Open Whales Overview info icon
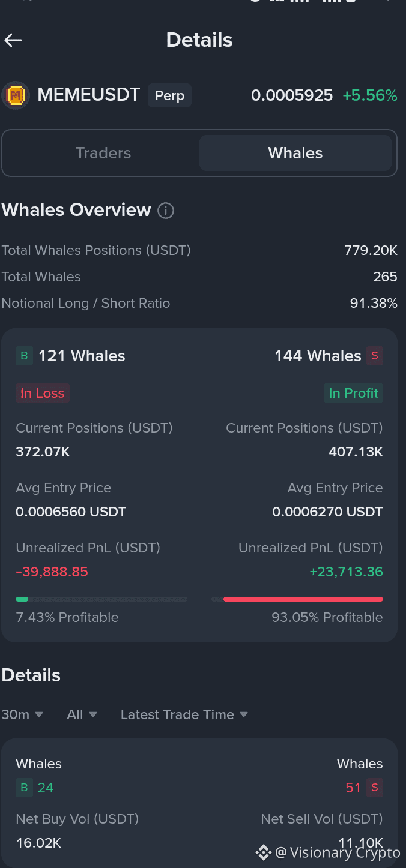The width and height of the screenshot is (406, 868). [x=166, y=211]
